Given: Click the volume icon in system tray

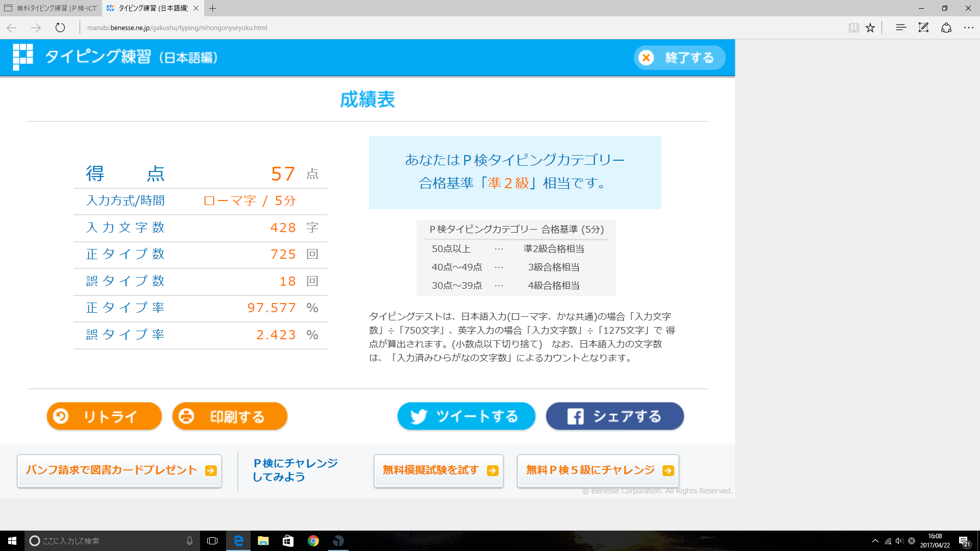Looking at the screenshot, I should 899,541.
